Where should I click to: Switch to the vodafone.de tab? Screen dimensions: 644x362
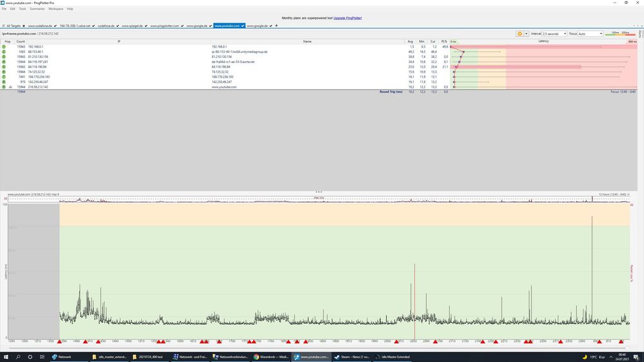(106, 26)
